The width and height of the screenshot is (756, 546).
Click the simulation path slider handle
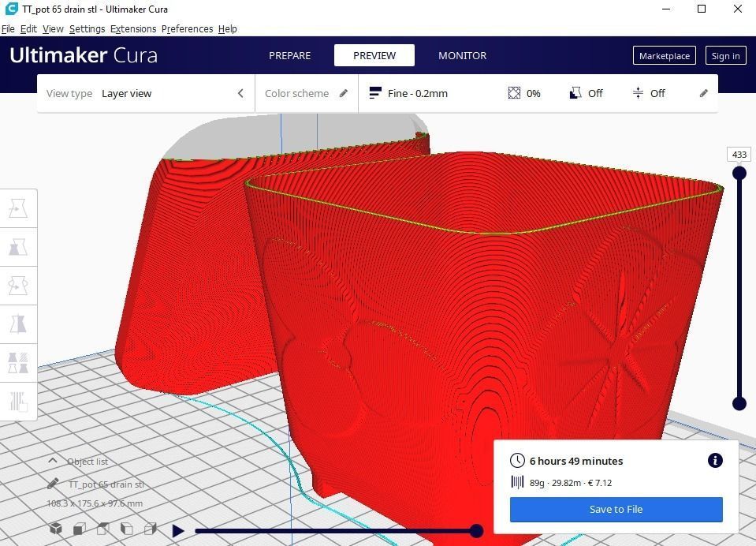coord(476,531)
